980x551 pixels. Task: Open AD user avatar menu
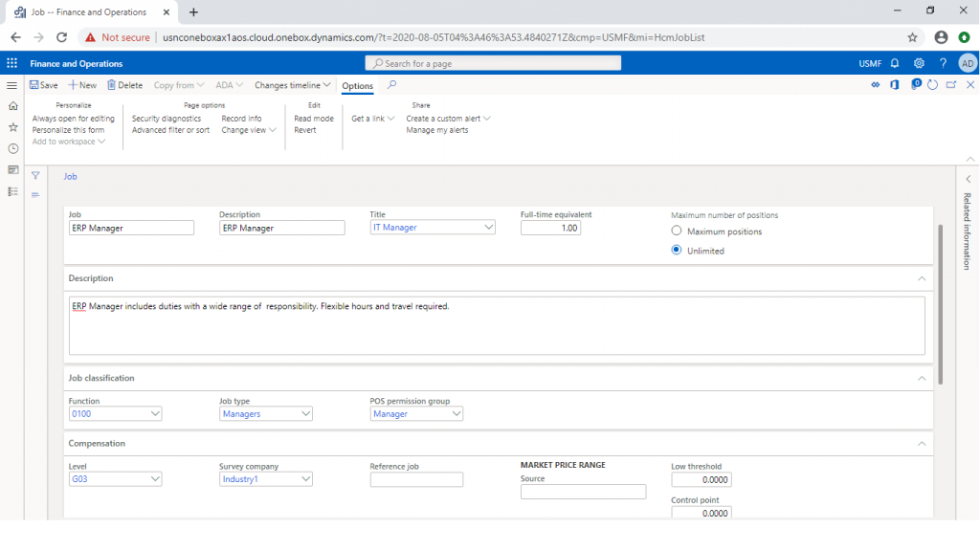point(968,63)
